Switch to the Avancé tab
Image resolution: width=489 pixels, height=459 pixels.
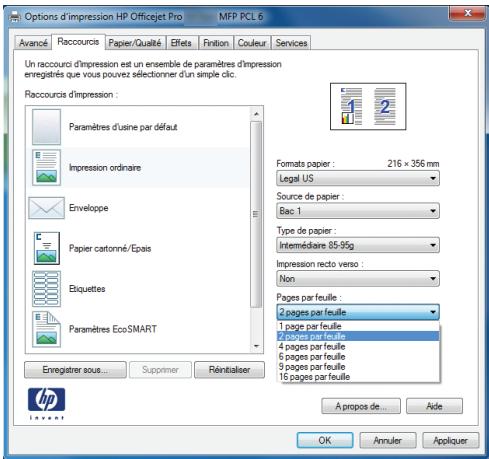[x=33, y=43]
